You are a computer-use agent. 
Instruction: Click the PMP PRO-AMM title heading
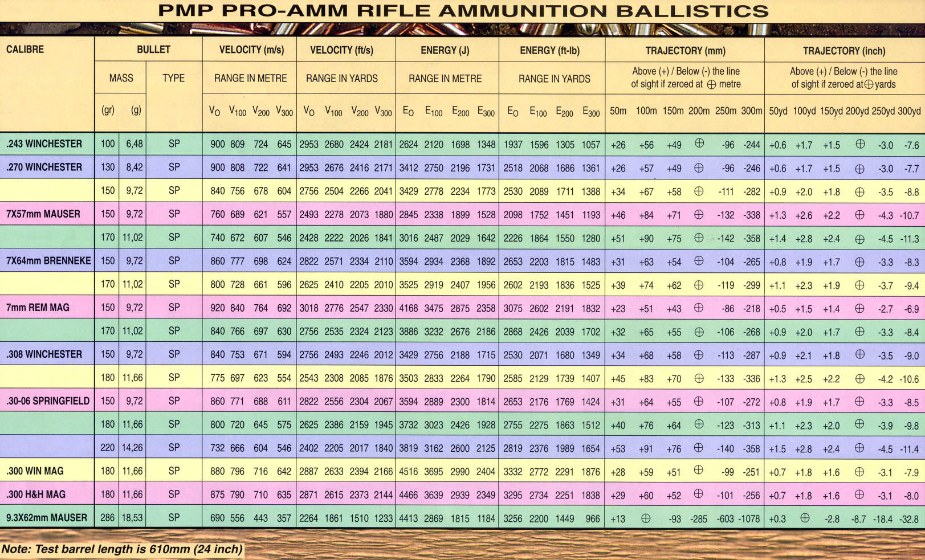tap(463, 11)
